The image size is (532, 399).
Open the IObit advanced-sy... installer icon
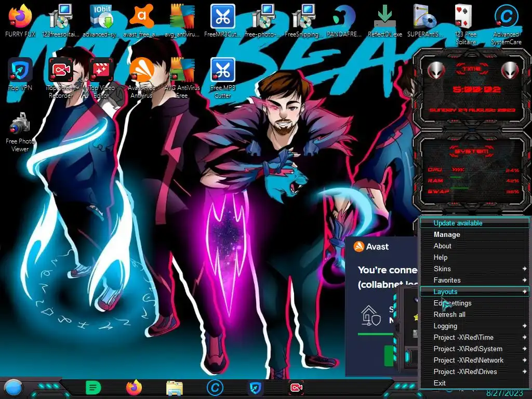(101, 20)
